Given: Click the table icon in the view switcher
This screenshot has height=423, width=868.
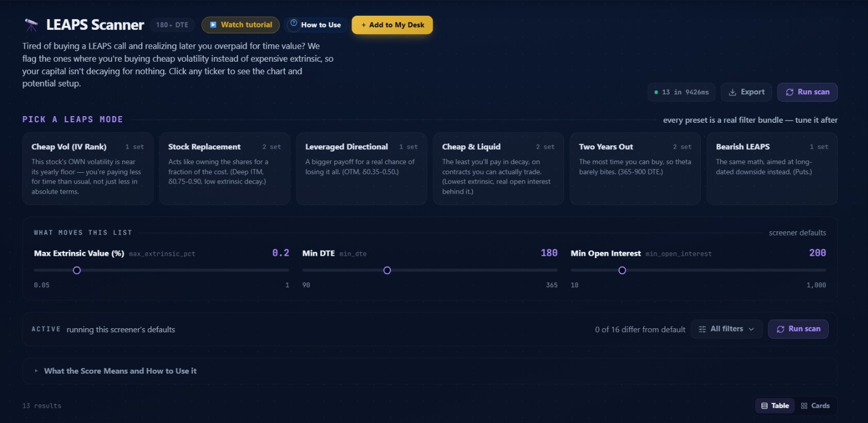Looking at the screenshot, I should click(x=764, y=406).
